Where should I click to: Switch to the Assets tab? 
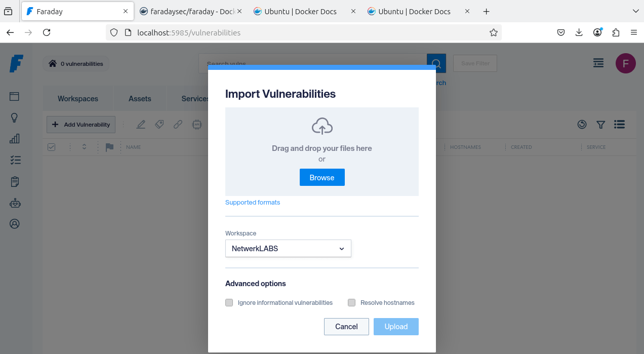click(140, 98)
